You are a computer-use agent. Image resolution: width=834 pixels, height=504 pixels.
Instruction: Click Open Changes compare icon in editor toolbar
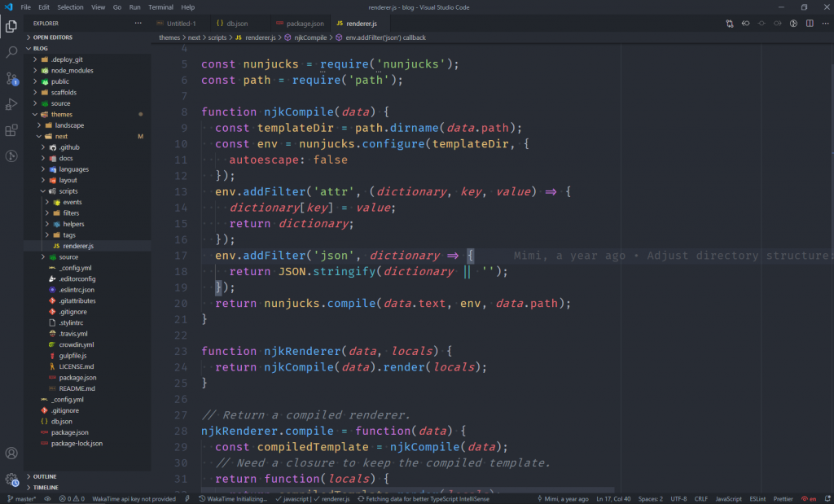point(730,24)
